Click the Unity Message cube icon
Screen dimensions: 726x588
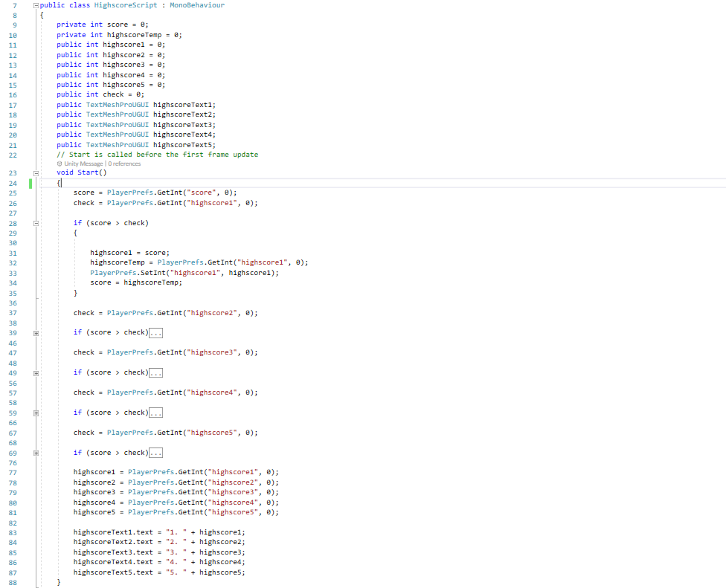tap(60, 164)
